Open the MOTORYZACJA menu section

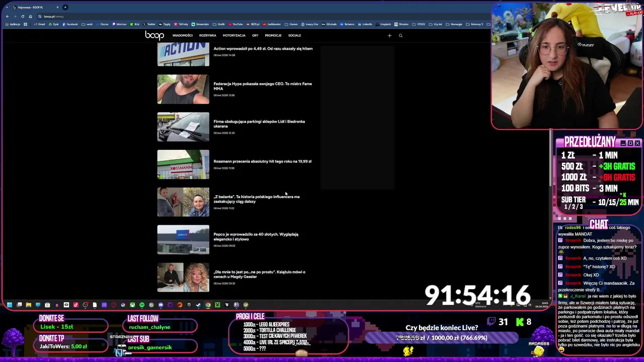[x=234, y=36]
